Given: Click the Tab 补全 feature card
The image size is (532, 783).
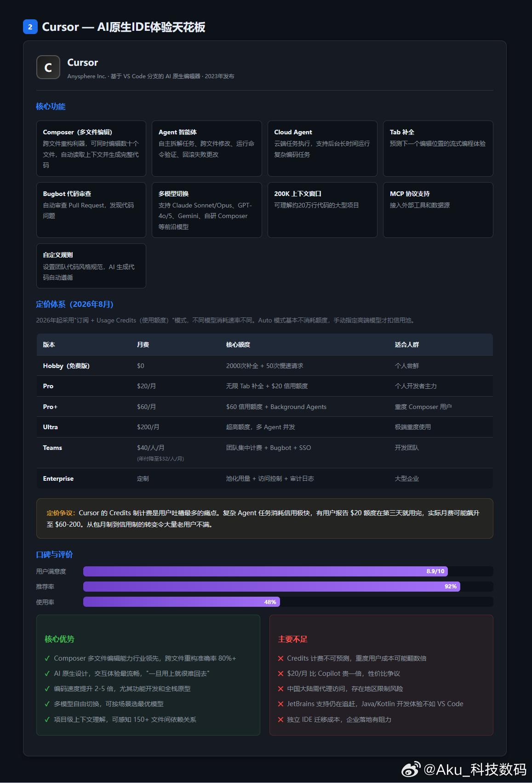Looking at the screenshot, I should click(438, 149).
